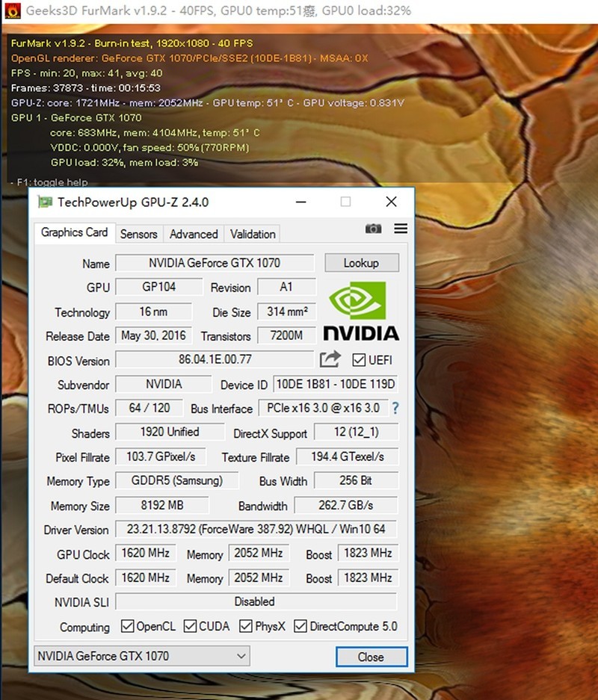Close GPU-Z using the X button

click(391, 202)
